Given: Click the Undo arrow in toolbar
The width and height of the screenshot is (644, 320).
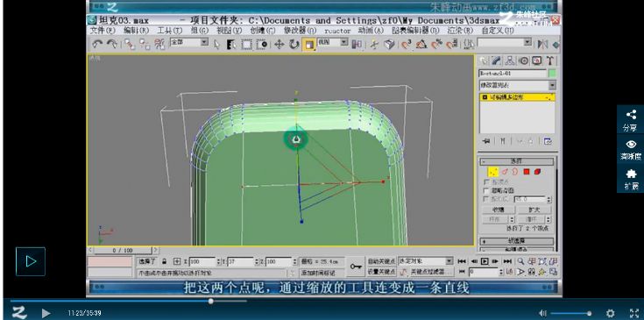Looking at the screenshot, I should pos(97,44).
